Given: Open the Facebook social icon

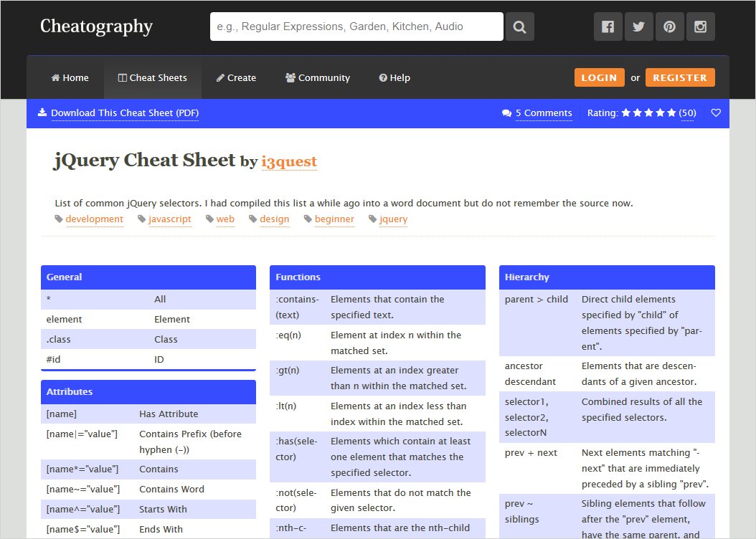Looking at the screenshot, I should click(608, 27).
